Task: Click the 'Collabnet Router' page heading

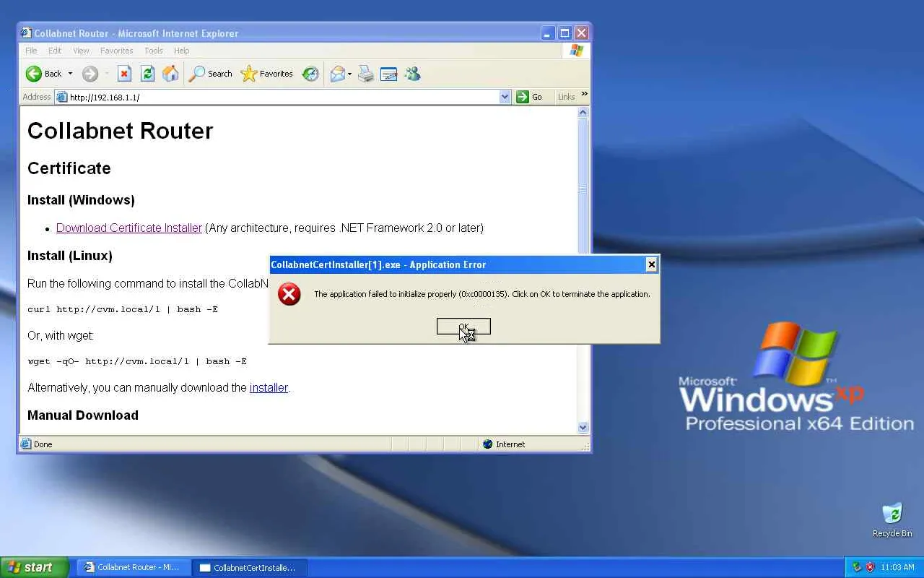Action: [121, 131]
